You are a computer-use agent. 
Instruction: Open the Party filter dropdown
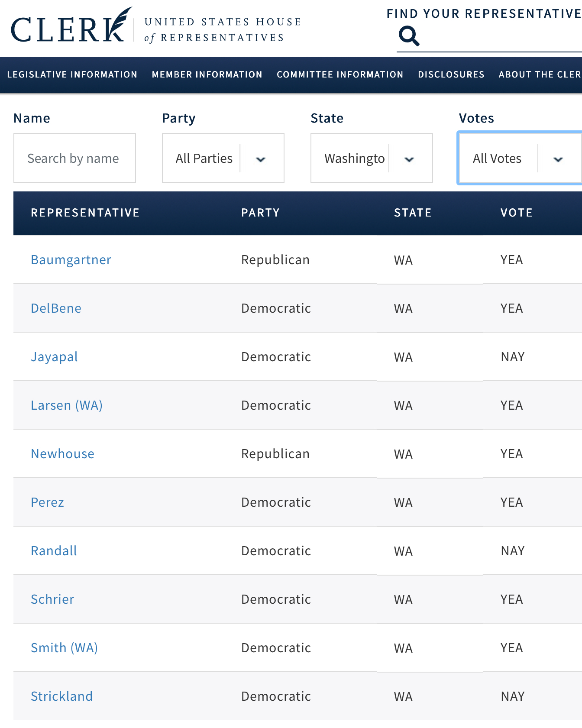[x=223, y=158]
